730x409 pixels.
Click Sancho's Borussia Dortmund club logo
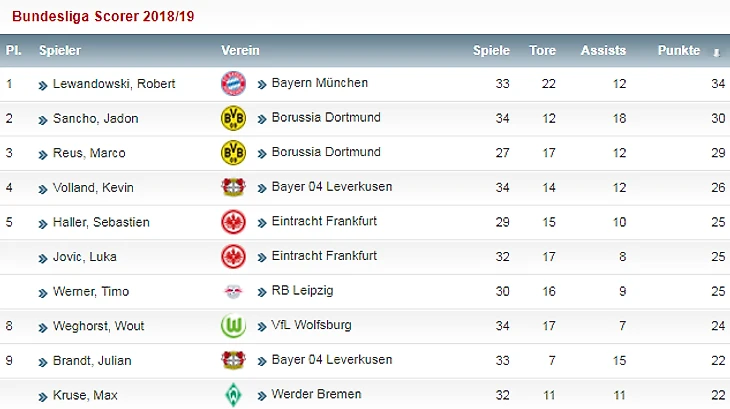point(233,118)
